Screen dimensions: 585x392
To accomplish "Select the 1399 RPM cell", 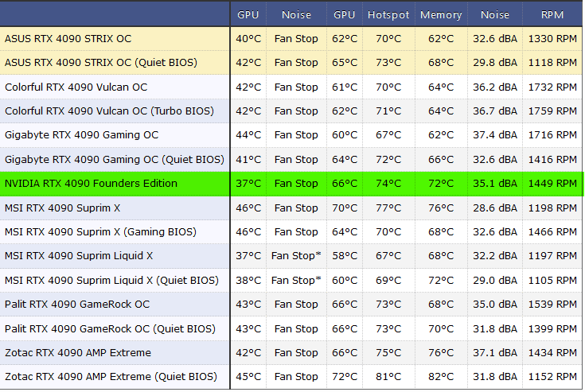I will pyautogui.click(x=552, y=328).
